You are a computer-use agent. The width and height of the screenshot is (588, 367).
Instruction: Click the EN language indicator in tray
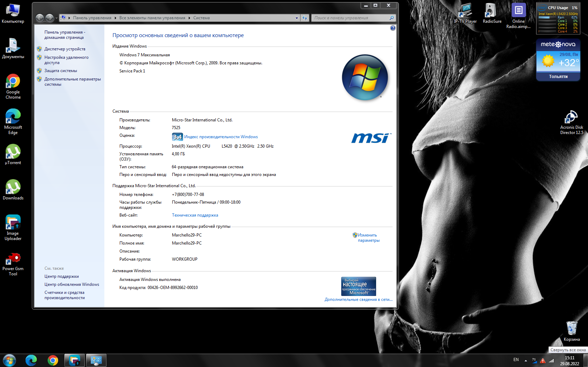click(x=516, y=360)
